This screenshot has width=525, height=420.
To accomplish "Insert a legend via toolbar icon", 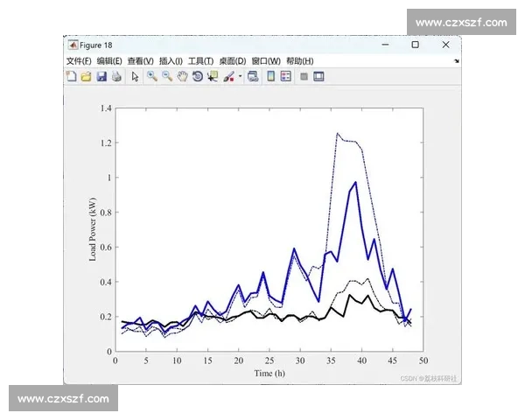I will pos(285,76).
